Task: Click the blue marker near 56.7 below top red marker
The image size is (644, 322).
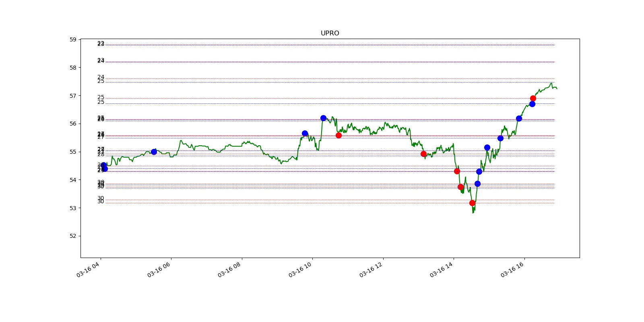Action: coord(532,104)
